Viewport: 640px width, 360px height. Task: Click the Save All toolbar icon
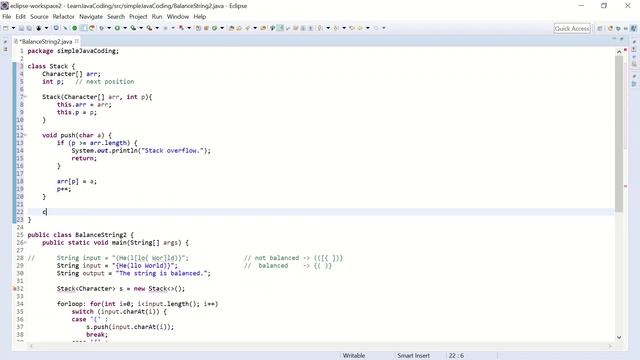click(29, 28)
